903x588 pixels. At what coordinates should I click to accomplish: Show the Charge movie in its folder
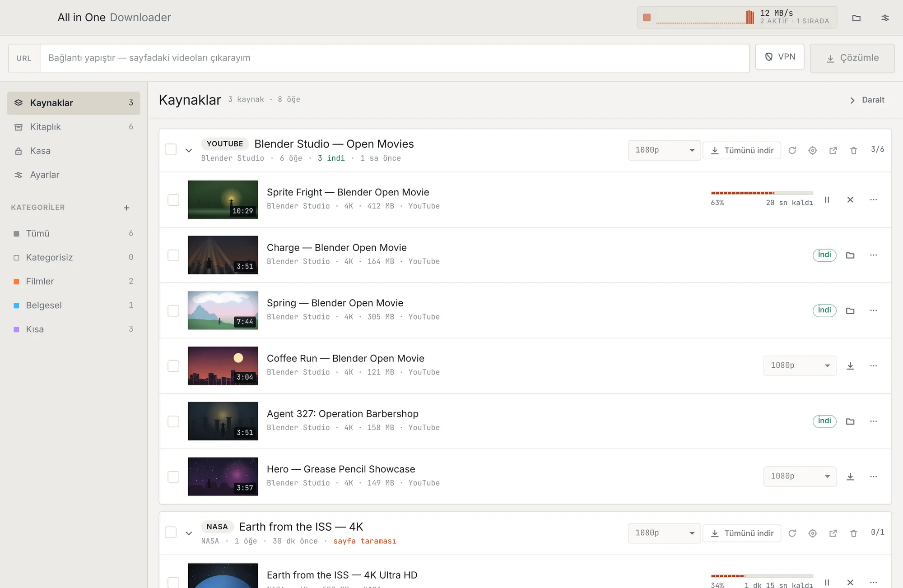pos(850,255)
